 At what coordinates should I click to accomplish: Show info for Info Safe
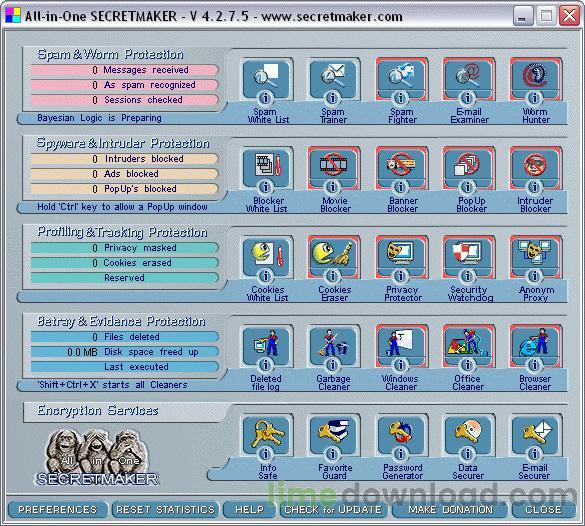(266, 454)
